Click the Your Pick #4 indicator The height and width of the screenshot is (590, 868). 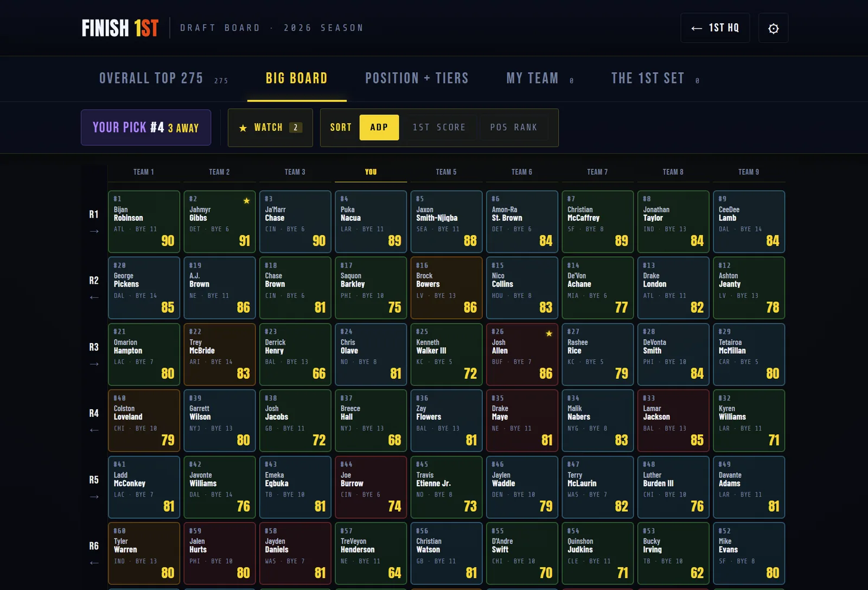click(146, 128)
